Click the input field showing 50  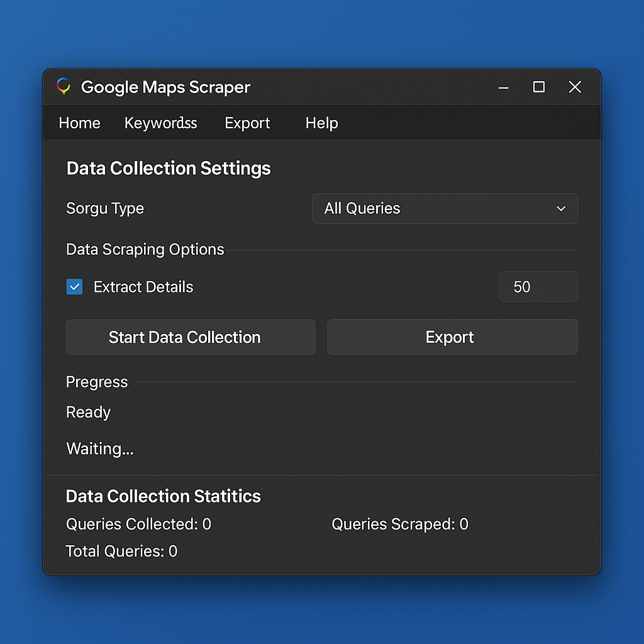point(538,287)
